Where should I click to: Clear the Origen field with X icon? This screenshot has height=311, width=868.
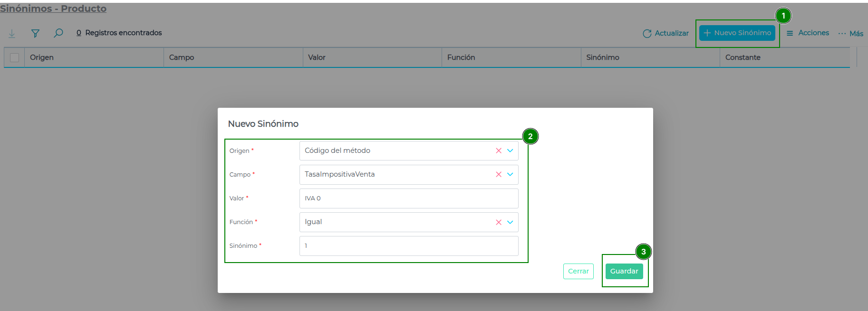pyautogui.click(x=499, y=151)
